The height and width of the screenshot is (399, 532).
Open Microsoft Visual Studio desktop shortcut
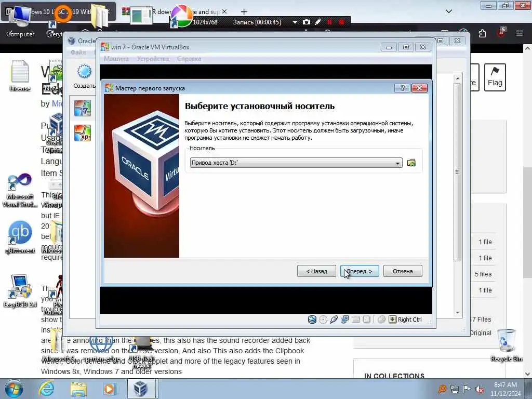20,191
